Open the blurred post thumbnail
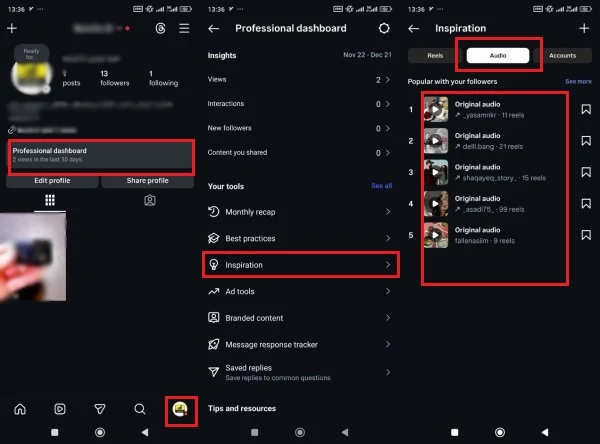The image size is (600, 444). coord(33,257)
